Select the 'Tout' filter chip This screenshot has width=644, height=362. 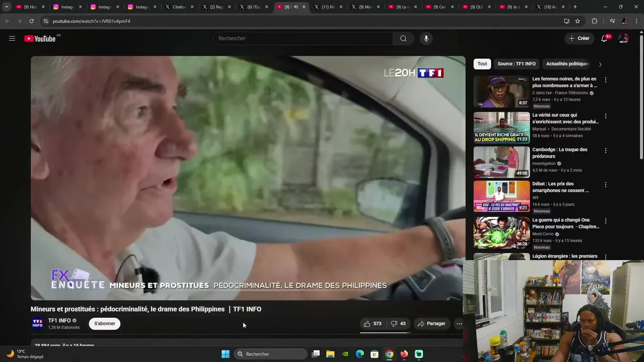[482, 64]
